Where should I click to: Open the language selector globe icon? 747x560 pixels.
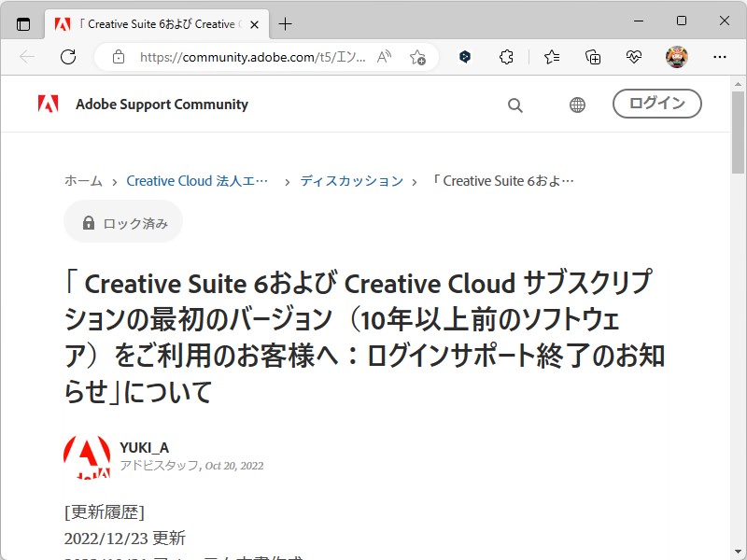[x=576, y=105]
